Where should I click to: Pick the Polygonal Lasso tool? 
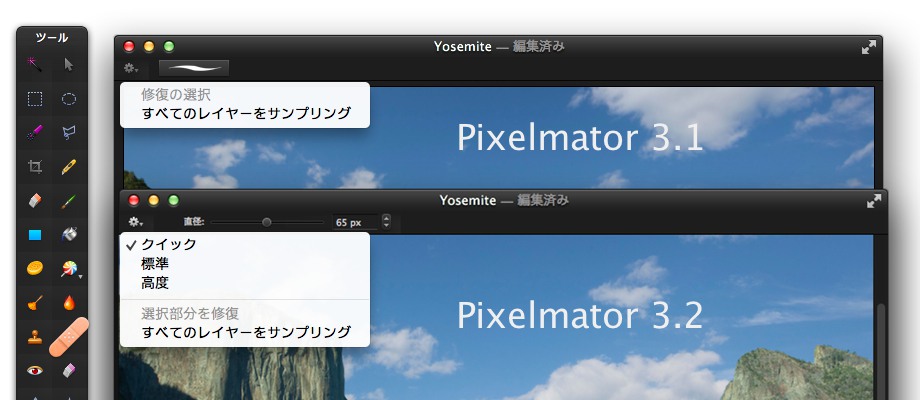69,133
